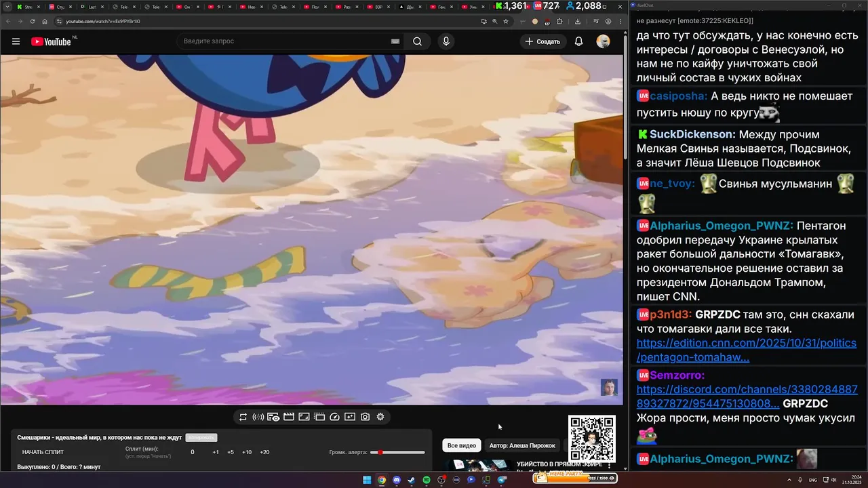Open the YouTube account avatar menu

click(x=603, y=41)
